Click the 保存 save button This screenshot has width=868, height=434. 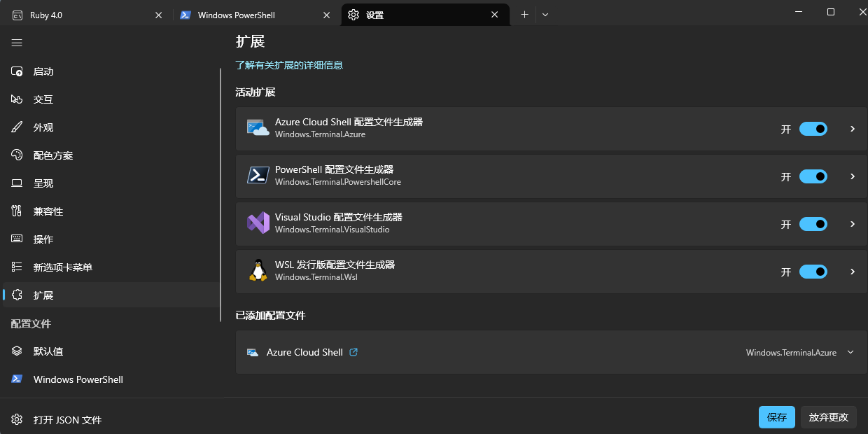coord(777,417)
